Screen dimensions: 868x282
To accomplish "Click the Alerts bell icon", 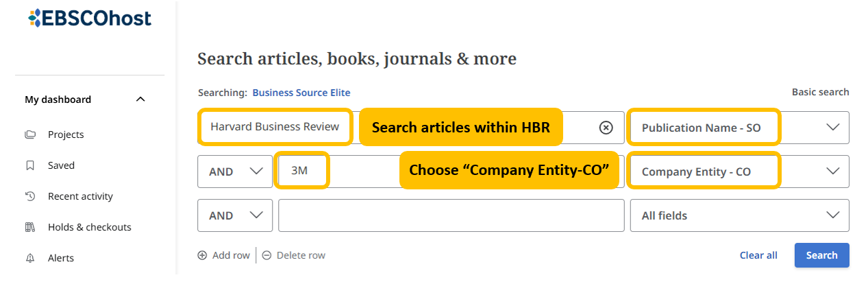I will [30, 258].
